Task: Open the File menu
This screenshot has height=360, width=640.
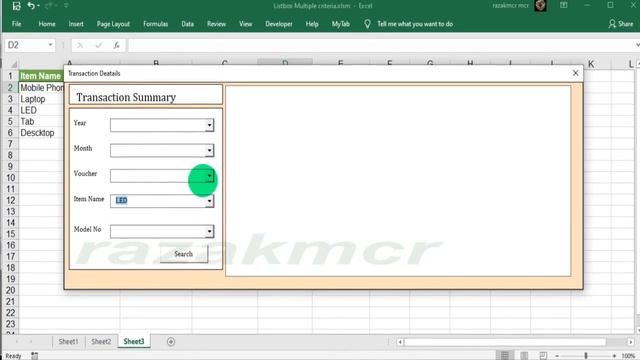Action: tap(16, 24)
